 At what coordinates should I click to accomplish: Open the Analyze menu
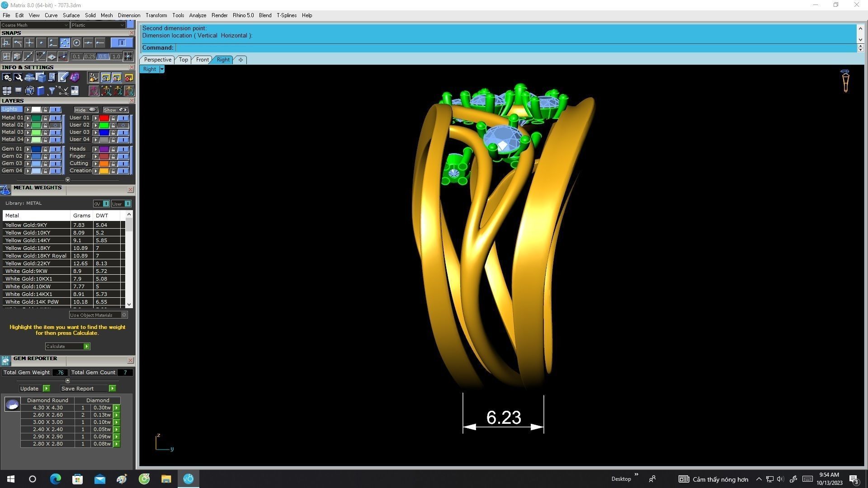click(x=198, y=15)
